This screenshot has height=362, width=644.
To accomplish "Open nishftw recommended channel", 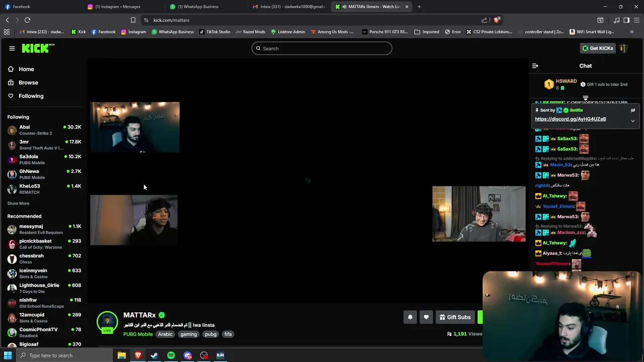I will [x=44, y=303].
